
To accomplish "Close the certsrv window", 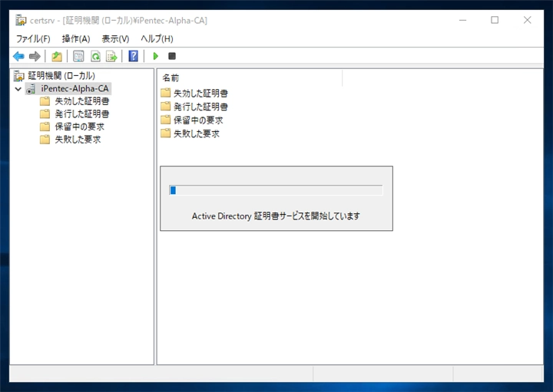I will point(527,21).
